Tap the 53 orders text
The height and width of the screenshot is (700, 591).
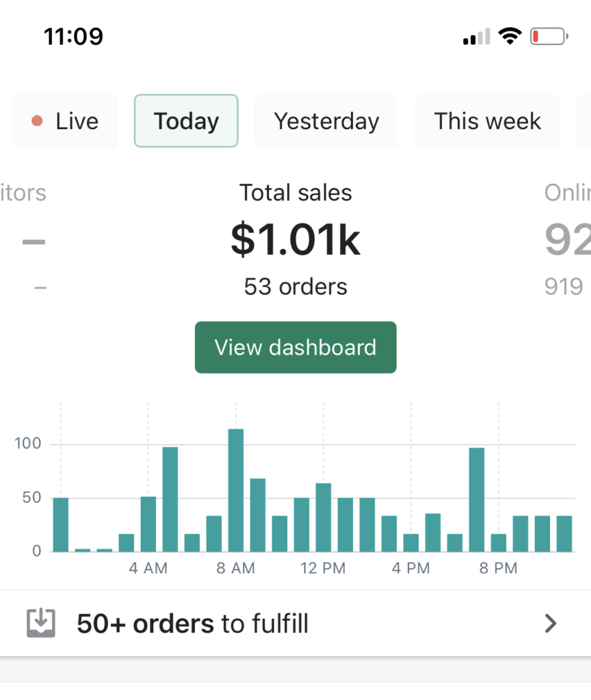[295, 286]
